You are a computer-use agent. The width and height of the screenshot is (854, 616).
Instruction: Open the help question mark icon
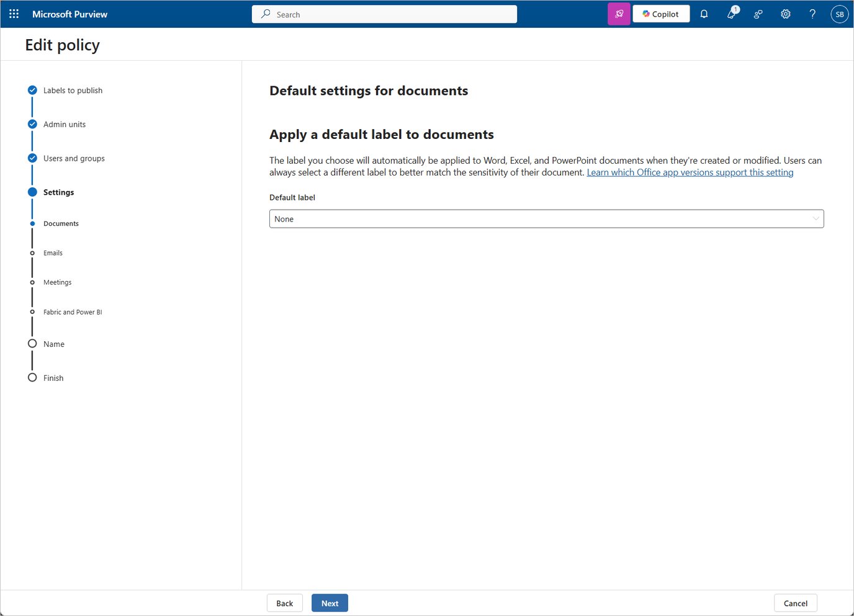812,14
